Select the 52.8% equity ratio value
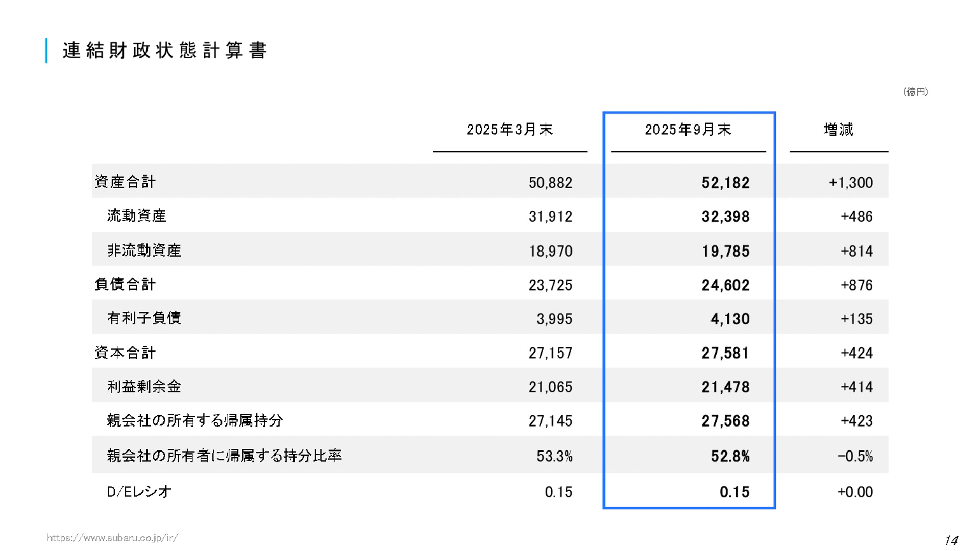This screenshot has height=551, width=980. click(730, 456)
